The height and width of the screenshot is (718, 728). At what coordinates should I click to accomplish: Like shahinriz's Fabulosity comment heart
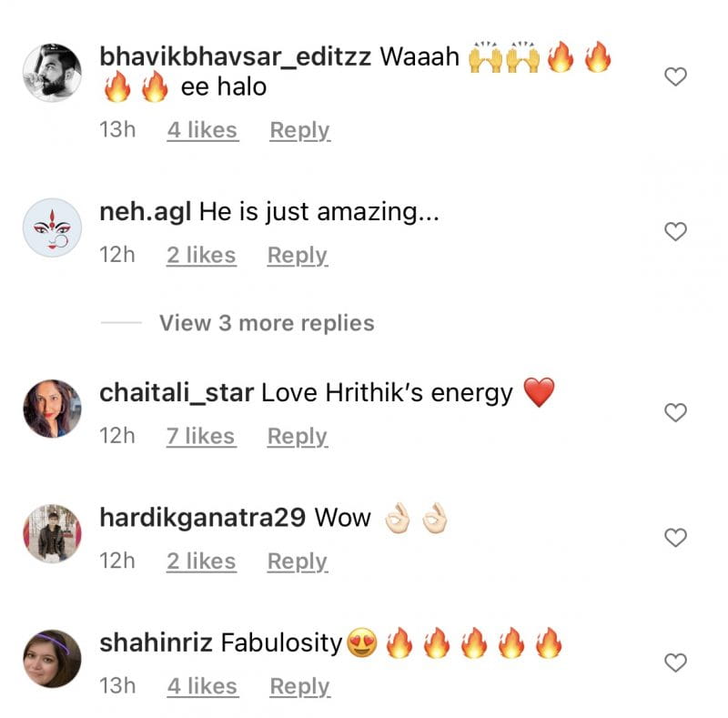click(x=675, y=662)
